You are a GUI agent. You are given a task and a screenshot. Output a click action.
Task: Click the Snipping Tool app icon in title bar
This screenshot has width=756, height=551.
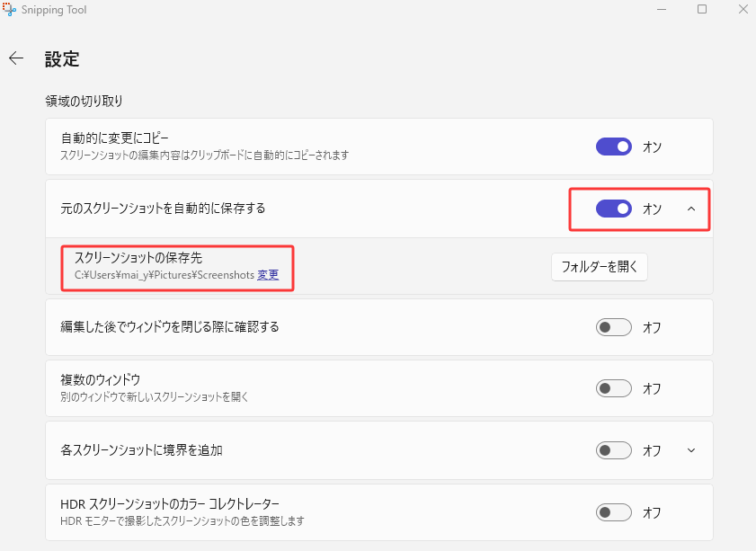9,9
